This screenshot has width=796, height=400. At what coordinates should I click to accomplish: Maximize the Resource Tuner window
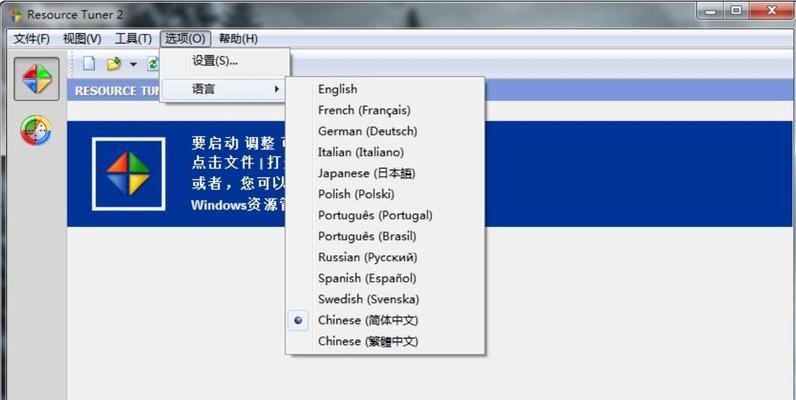click(x=736, y=11)
